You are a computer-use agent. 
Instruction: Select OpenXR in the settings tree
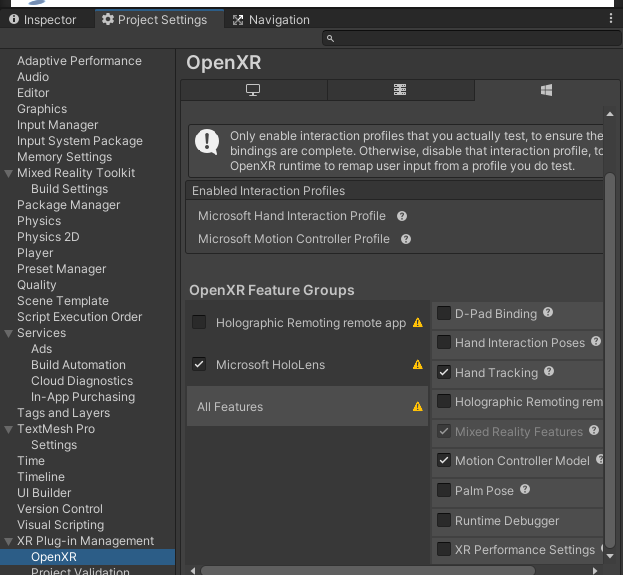pos(87,557)
